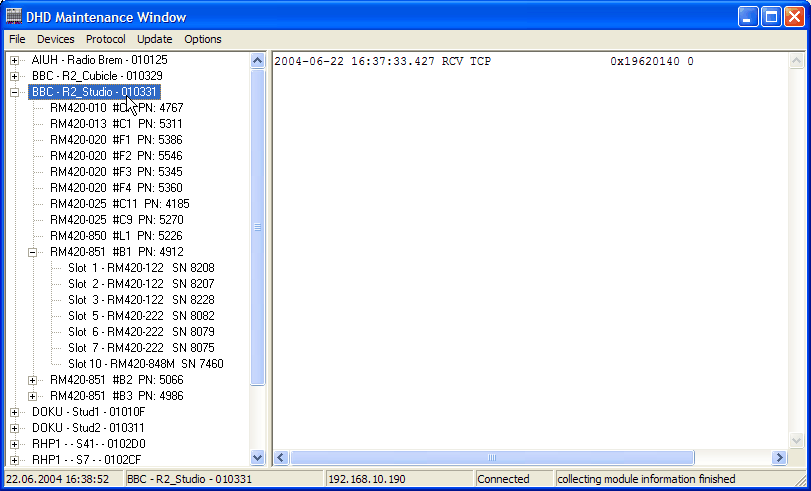The height and width of the screenshot is (491, 811).
Task: Expand the DOKU - Stud1 - 01010F node
Action: click(14, 413)
